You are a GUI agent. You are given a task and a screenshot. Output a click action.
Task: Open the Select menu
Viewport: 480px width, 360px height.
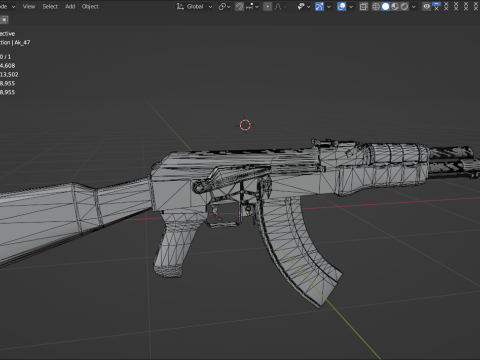50,6
